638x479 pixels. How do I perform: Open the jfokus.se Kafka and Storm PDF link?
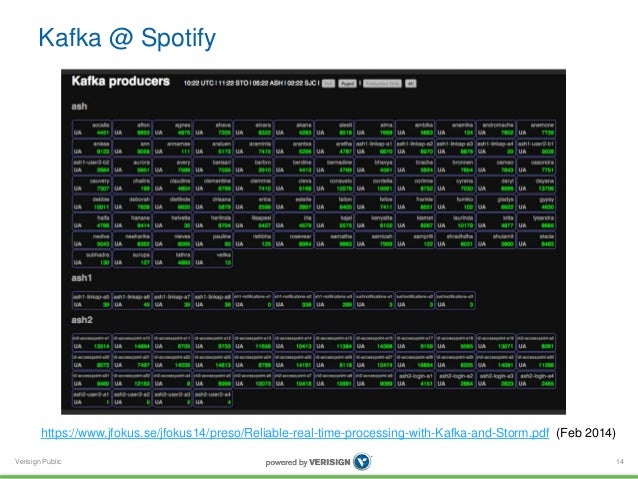[x=295, y=433]
